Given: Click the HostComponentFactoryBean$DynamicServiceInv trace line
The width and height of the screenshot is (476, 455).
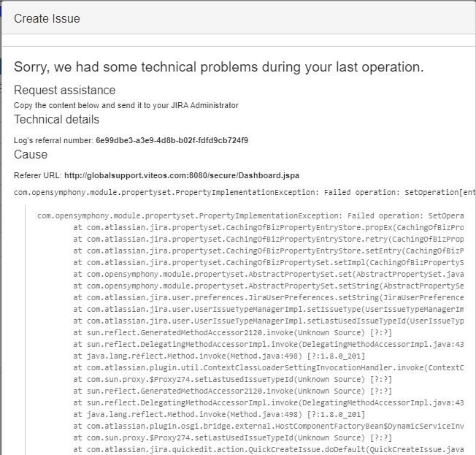Looking at the screenshot, I should 269,427.
